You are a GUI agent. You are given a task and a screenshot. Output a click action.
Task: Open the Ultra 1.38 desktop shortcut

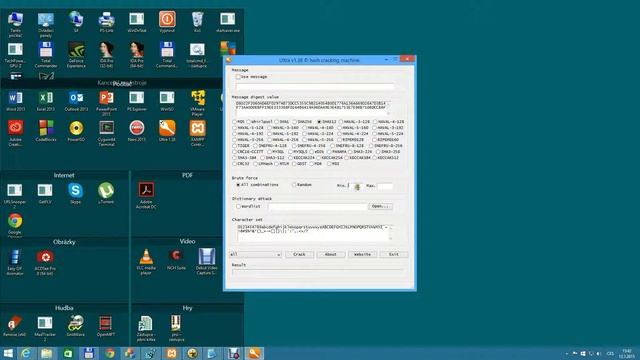[x=167, y=131]
